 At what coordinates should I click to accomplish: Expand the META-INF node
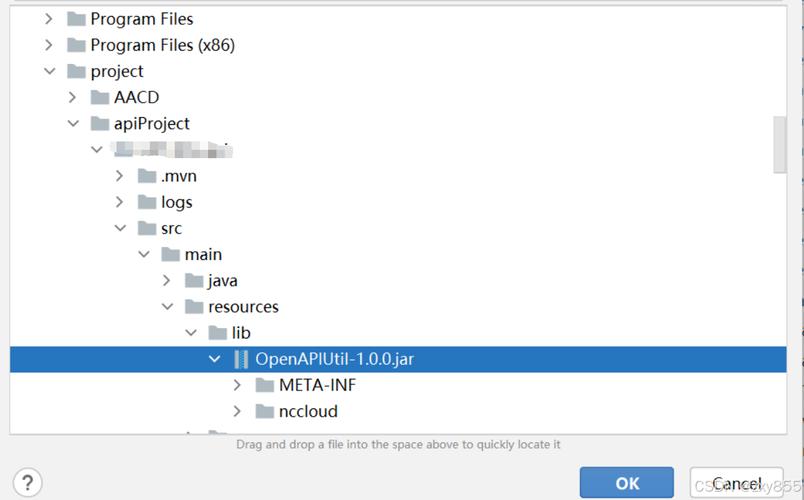click(x=237, y=385)
